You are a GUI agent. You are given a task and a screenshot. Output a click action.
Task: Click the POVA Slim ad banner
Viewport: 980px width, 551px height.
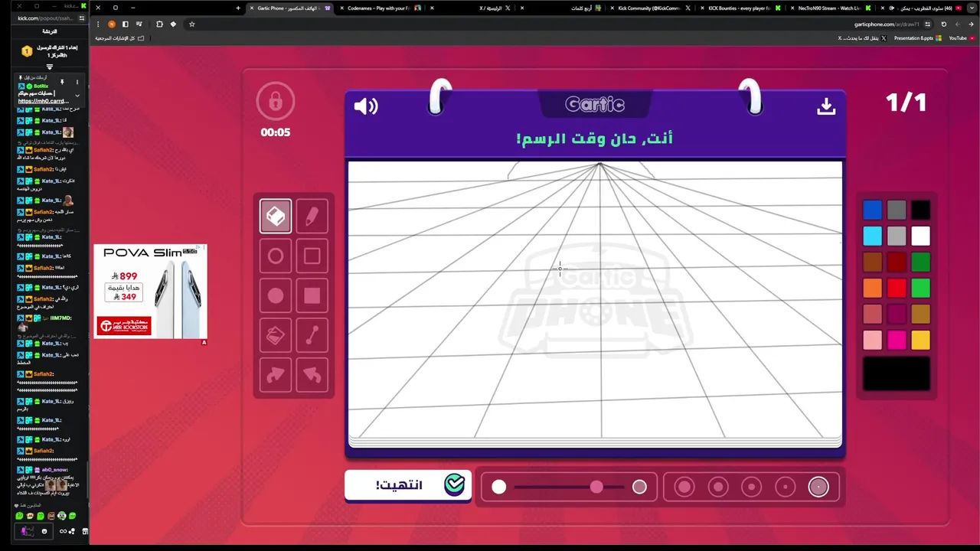coord(150,292)
